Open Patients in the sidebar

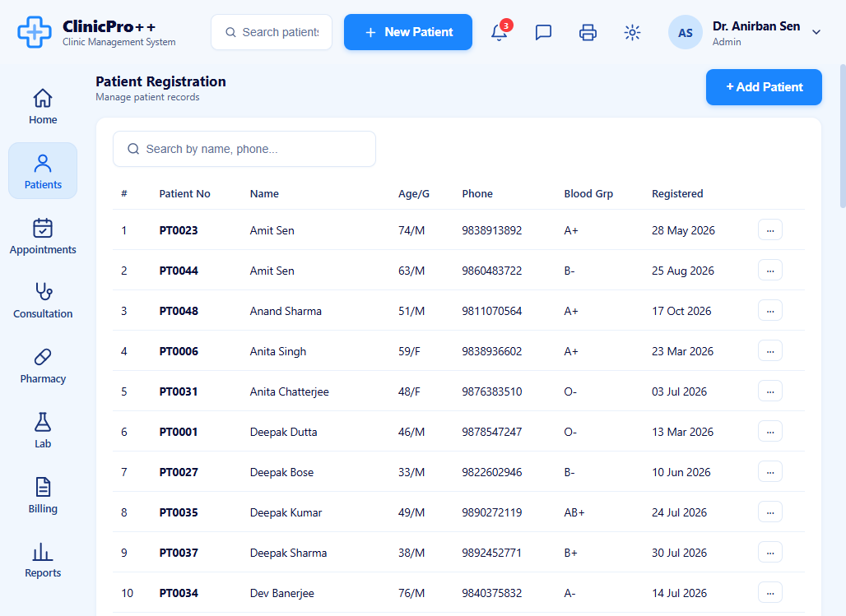[43, 171]
